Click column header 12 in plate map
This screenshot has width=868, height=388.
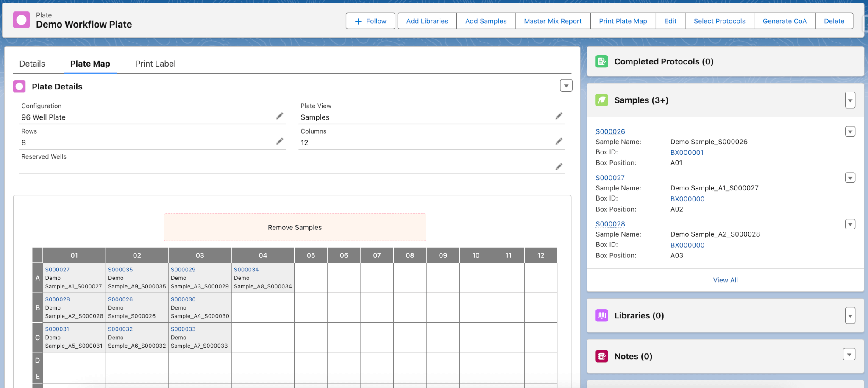tap(541, 255)
